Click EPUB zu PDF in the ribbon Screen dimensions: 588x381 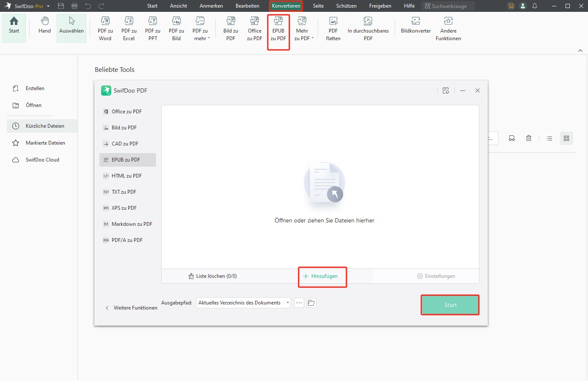point(278,29)
